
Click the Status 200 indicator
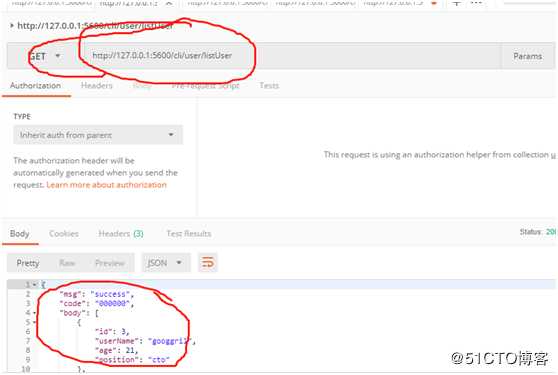(538, 232)
